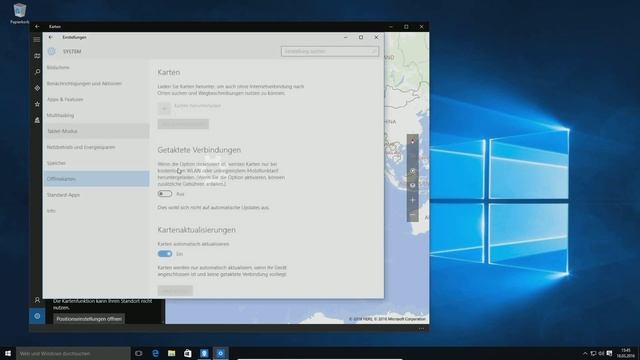This screenshot has width=640, height=360.
Task: Launch Edge from the taskbar
Action: point(155,353)
